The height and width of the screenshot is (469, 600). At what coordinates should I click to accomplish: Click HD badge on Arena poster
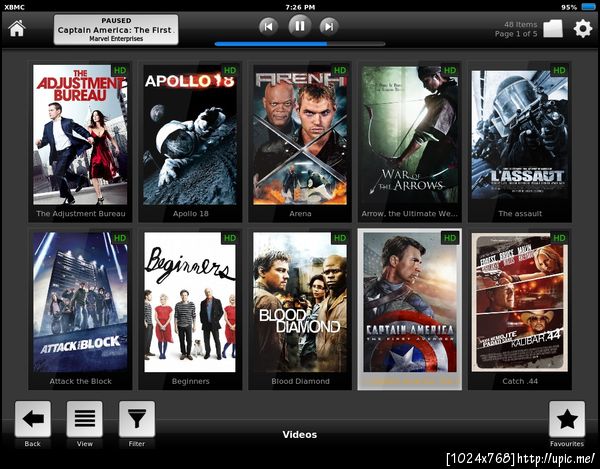point(340,70)
